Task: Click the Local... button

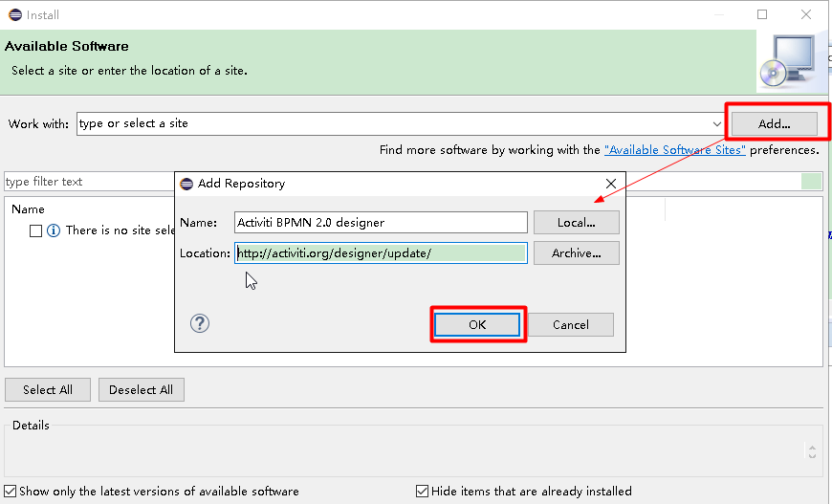Action: 577,222
